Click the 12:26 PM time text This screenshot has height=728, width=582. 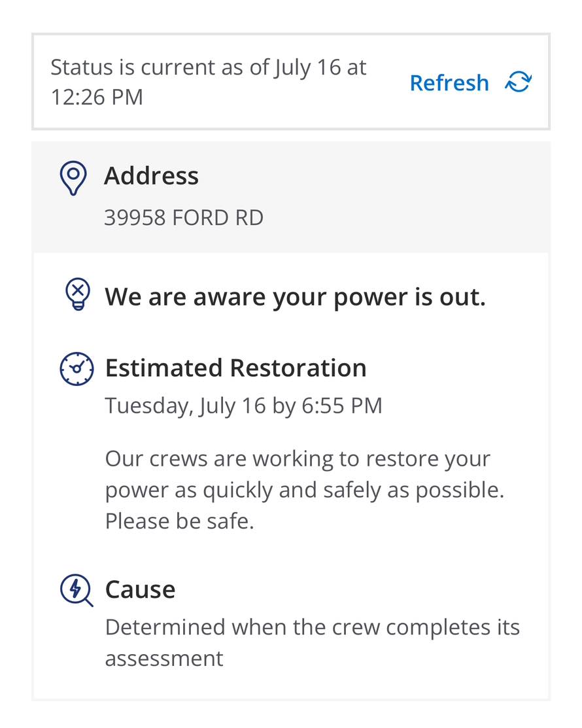pos(97,97)
